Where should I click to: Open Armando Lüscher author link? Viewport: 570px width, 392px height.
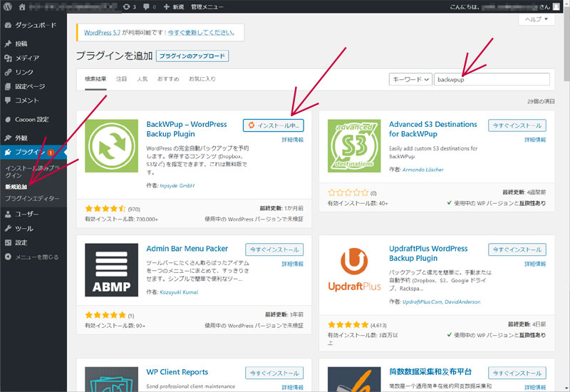pyautogui.click(x=423, y=170)
